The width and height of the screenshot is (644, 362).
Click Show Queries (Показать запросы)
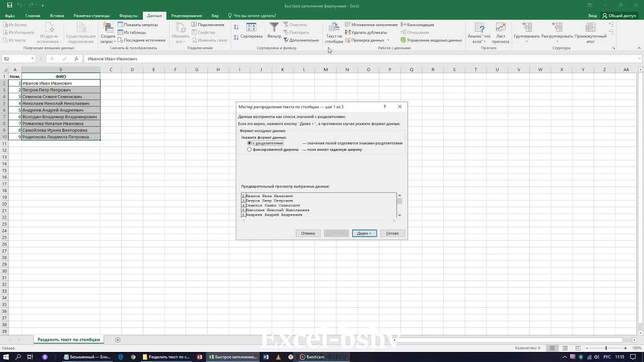138,25
